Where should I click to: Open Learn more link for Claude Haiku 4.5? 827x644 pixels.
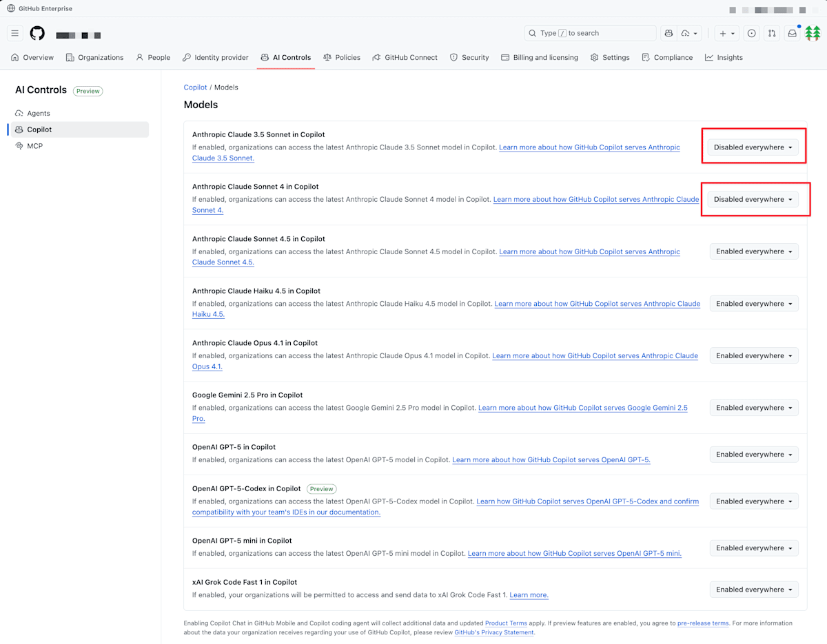pos(597,304)
